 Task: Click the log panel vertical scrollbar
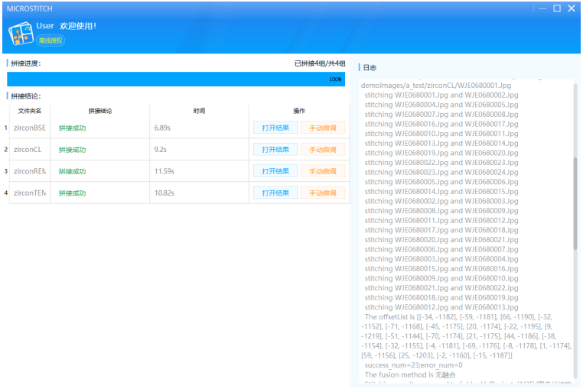click(x=575, y=202)
